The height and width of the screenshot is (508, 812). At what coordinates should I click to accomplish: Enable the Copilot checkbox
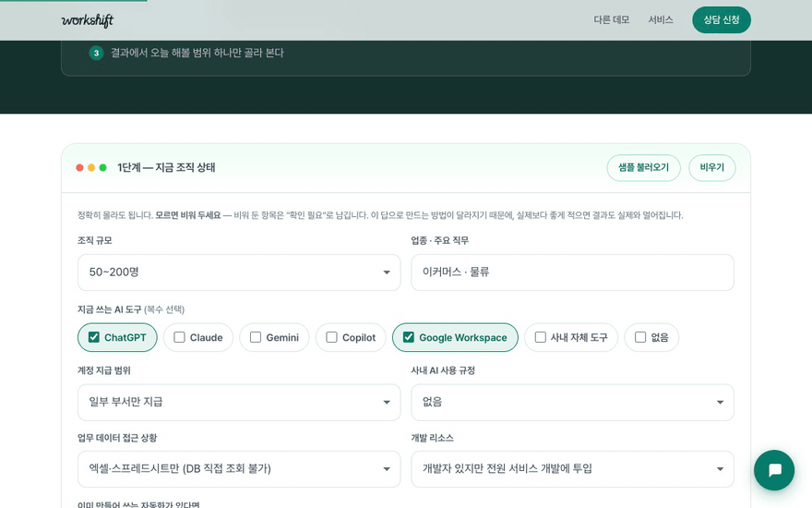tap(331, 337)
